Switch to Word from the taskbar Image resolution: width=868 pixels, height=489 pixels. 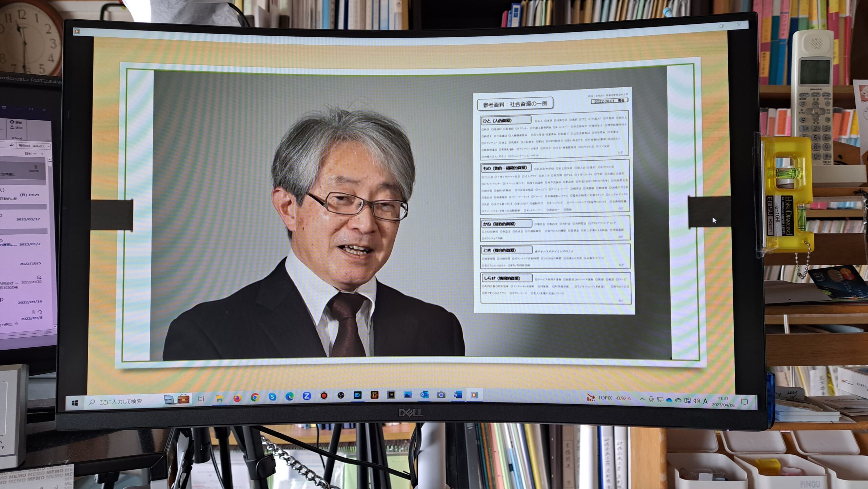[458, 395]
